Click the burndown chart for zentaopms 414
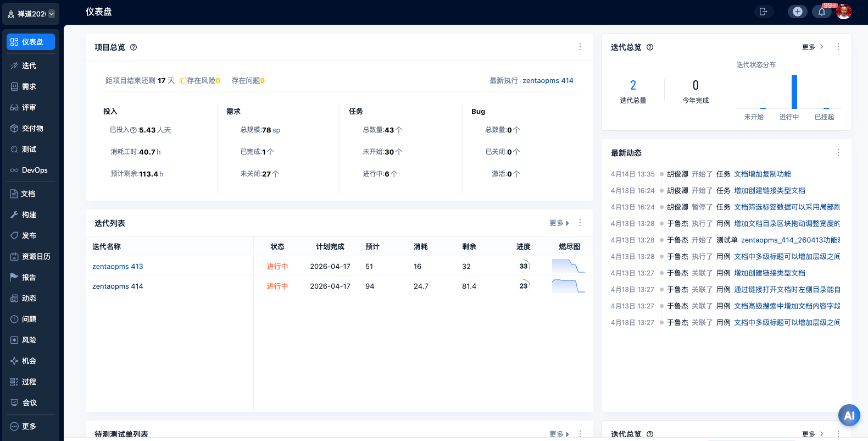 (569, 286)
